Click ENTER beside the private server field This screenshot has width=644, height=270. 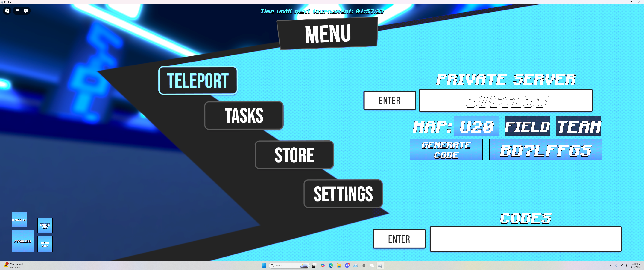click(390, 100)
